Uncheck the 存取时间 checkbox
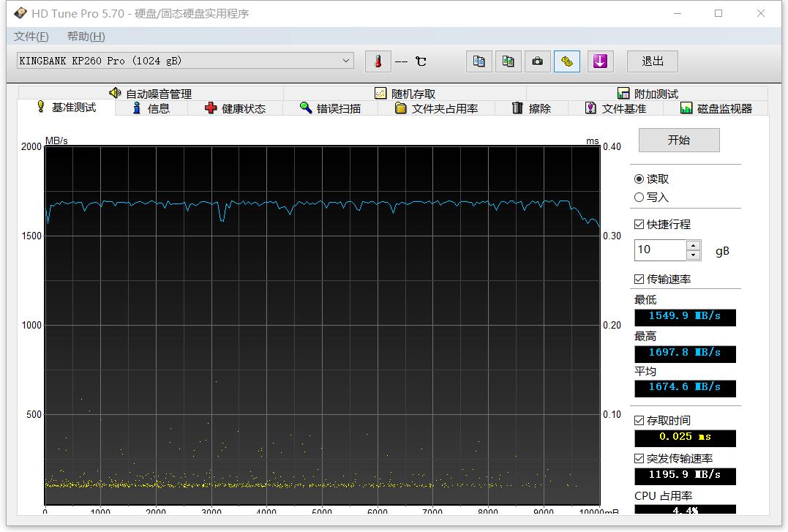788x532 pixels. coord(638,419)
